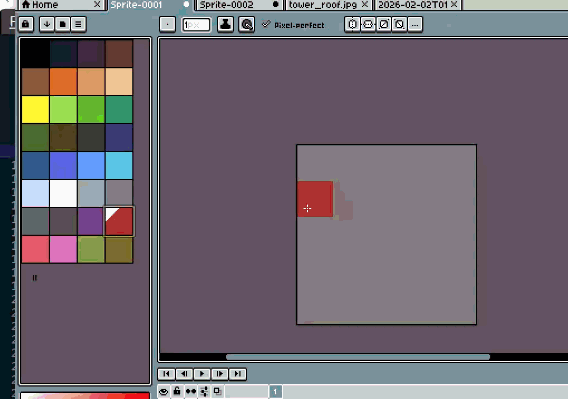Go to the first frame

(x=166, y=374)
